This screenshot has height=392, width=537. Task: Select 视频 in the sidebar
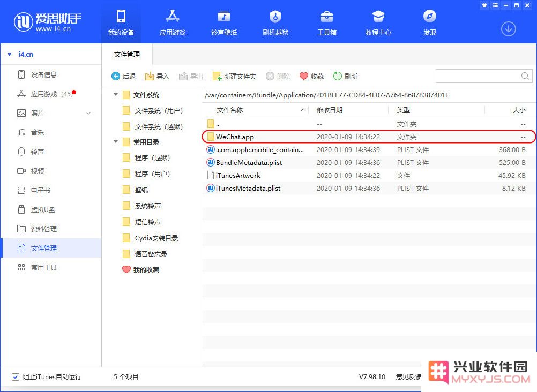tap(51, 171)
